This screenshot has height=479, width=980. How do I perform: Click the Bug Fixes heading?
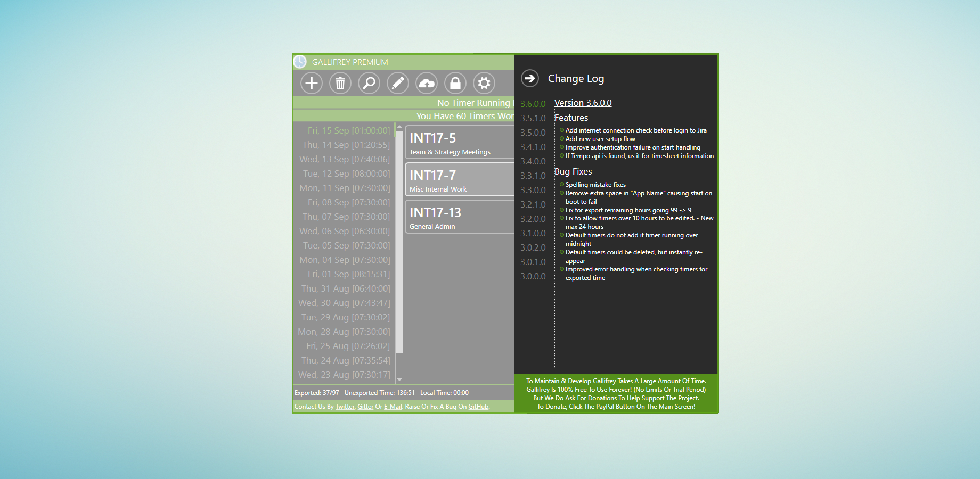[x=573, y=171]
